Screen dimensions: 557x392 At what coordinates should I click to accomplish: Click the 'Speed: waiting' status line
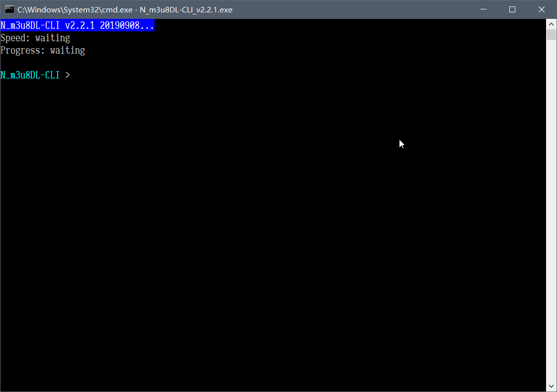click(35, 38)
